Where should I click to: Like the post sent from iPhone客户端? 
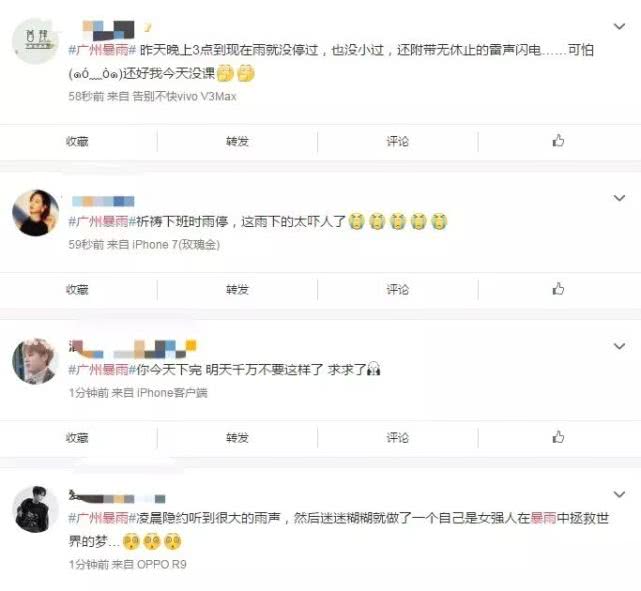(558, 437)
